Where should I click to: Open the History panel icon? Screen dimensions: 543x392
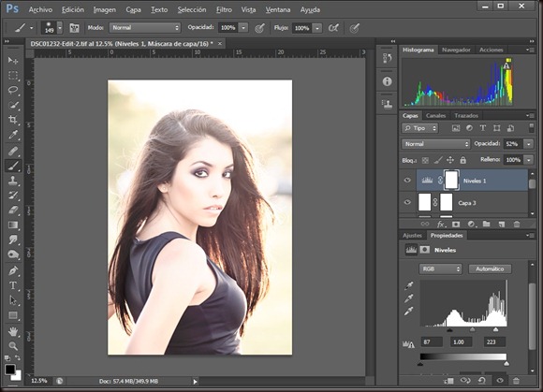388,58
